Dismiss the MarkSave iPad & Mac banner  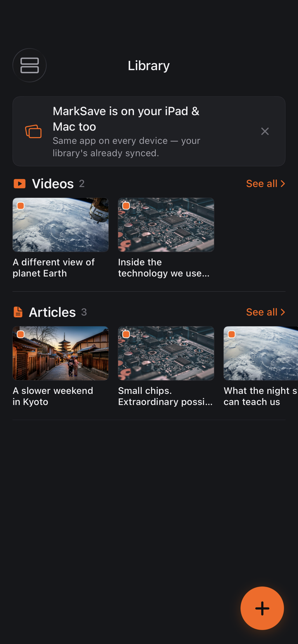(265, 131)
